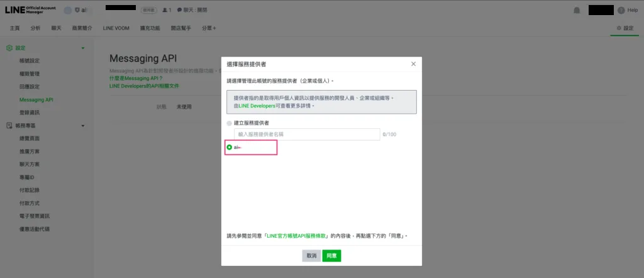
Task: Select the 建立服務提供者 radio button
Action: coord(229,123)
